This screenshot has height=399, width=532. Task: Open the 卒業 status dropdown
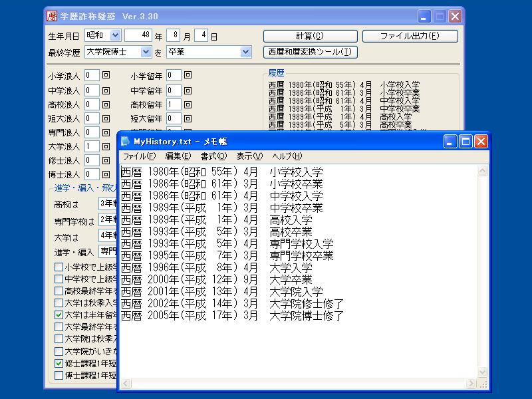(245, 52)
